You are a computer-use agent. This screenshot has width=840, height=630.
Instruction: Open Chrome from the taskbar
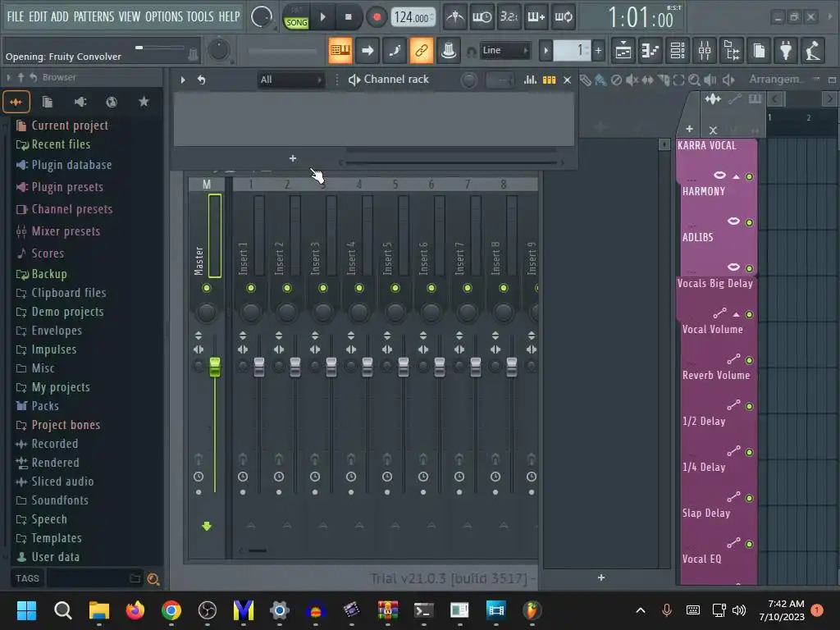(x=171, y=610)
